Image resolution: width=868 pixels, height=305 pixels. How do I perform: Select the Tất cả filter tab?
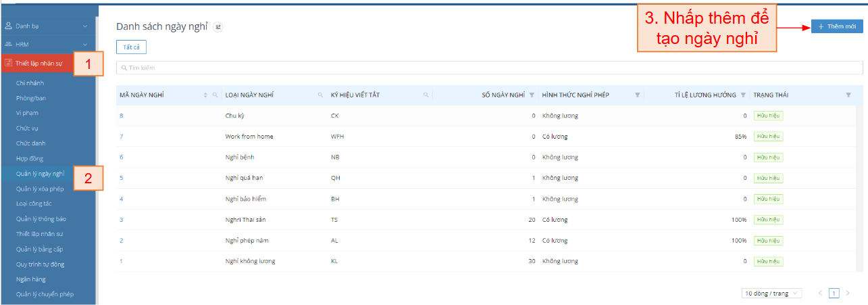point(131,47)
